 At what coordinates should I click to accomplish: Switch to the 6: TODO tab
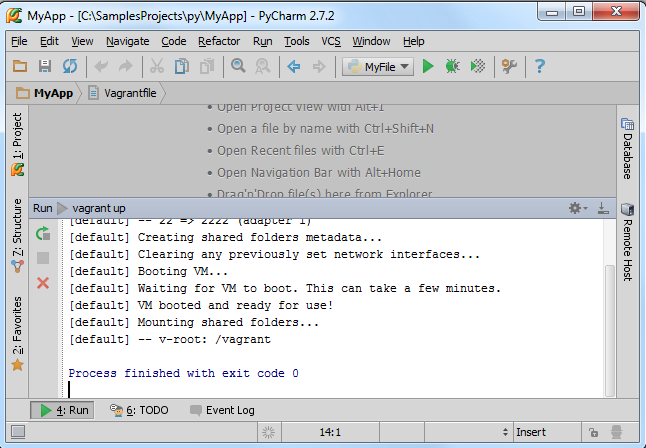pyautogui.click(x=139, y=410)
